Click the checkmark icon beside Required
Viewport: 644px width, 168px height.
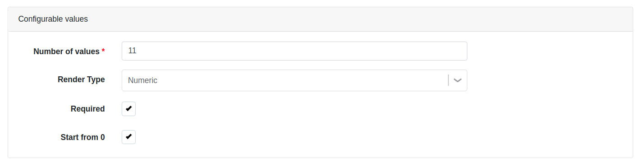point(128,109)
